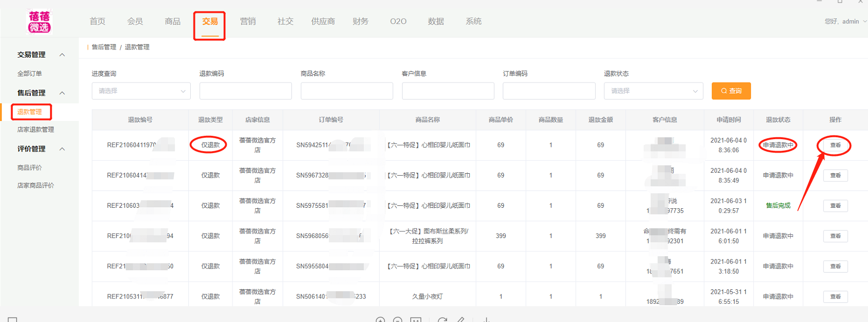Collapse the 交易管理 sidebar section
Screen dimensions: 868x322
click(62, 55)
